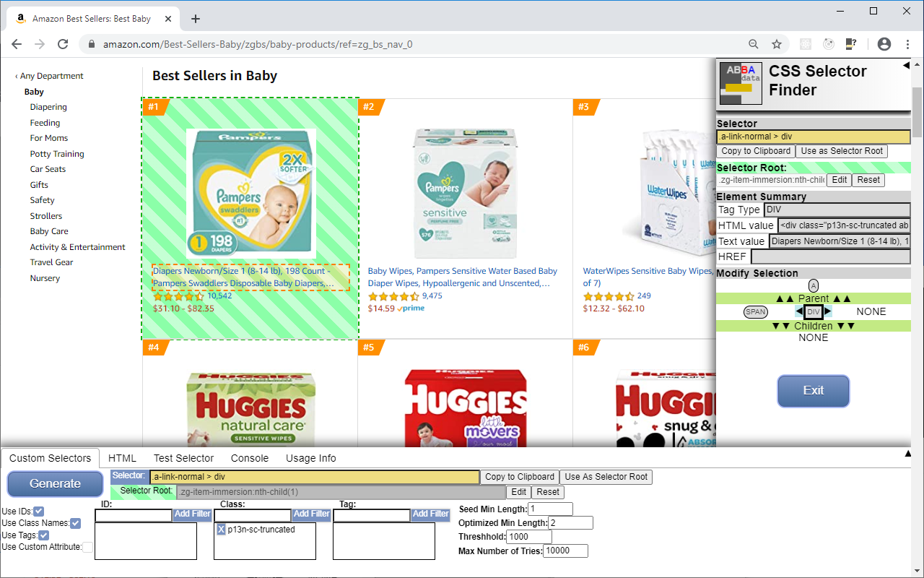The height and width of the screenshot is (578, 924).
Task: Bookmark this page with the star
Action: pos(777,44)
